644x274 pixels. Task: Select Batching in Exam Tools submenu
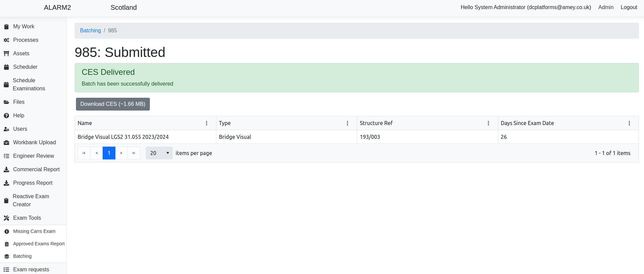pos(22,256)
